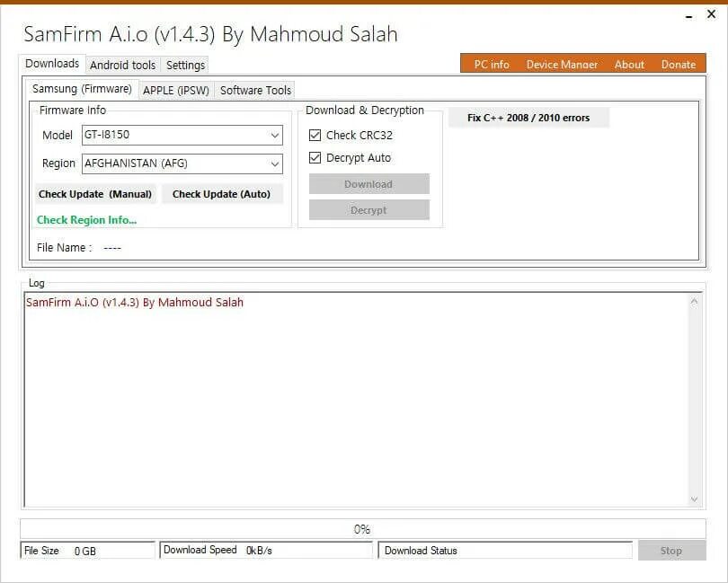Switch to the Downloads tab

(x=52, y=64)
